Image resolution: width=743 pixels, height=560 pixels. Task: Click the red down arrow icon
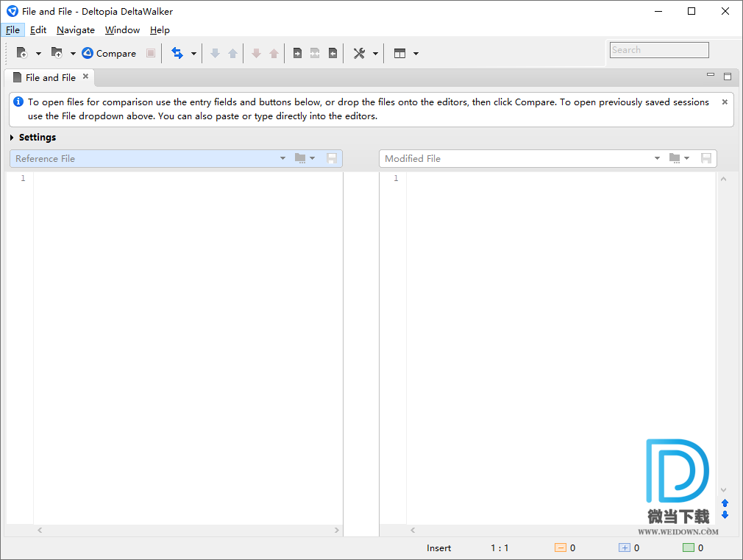pos(256,53)
